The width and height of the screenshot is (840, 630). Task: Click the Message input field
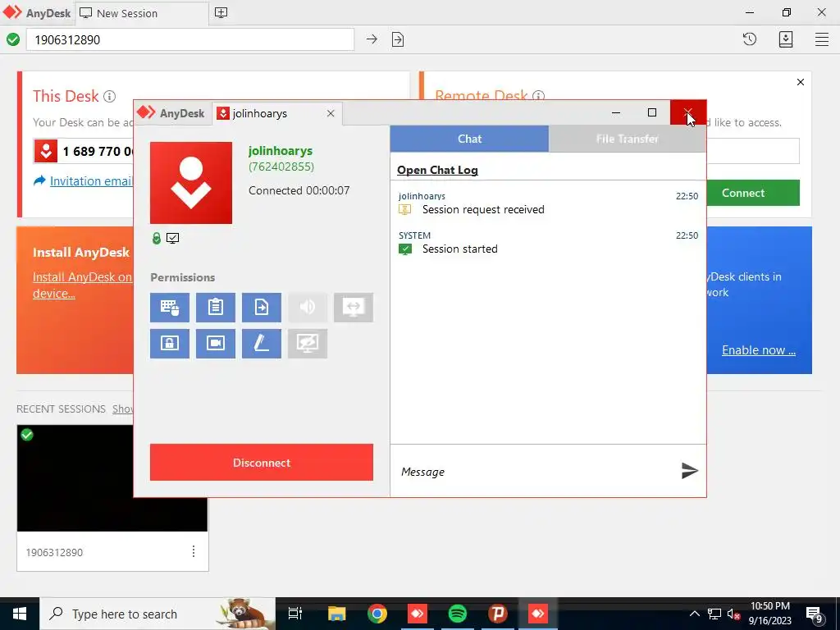point(536,472)
